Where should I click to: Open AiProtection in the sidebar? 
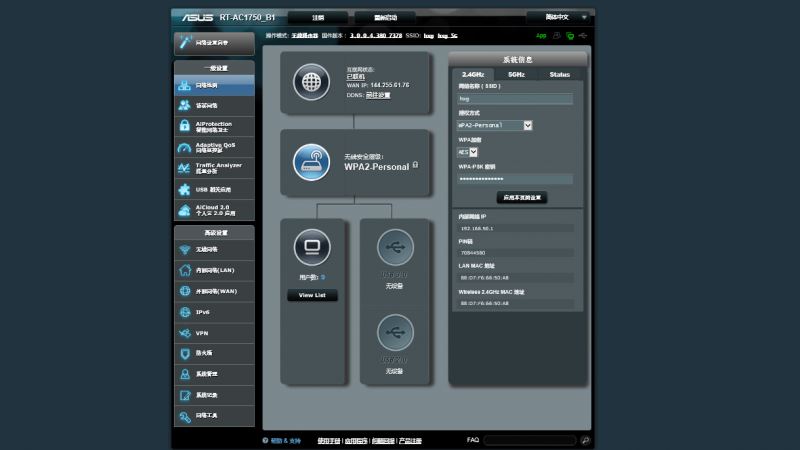(214, 127)
